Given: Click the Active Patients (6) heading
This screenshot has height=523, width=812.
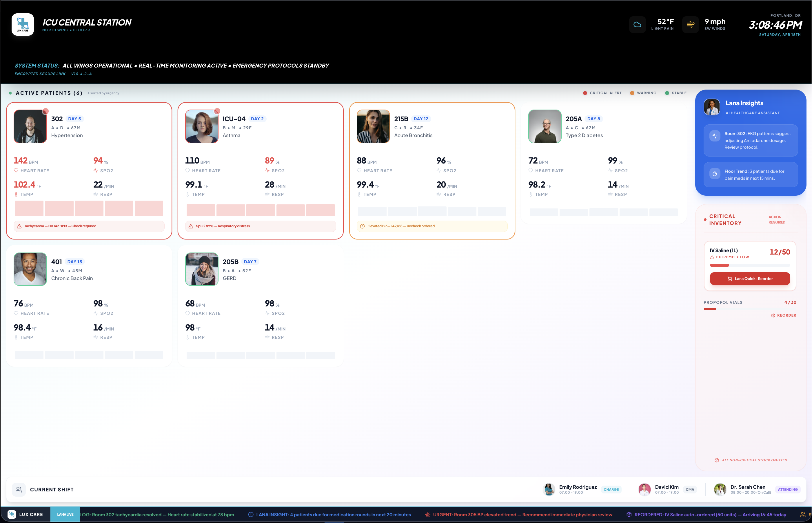Looking at the screenshot, I should click(x=49, y=93).
